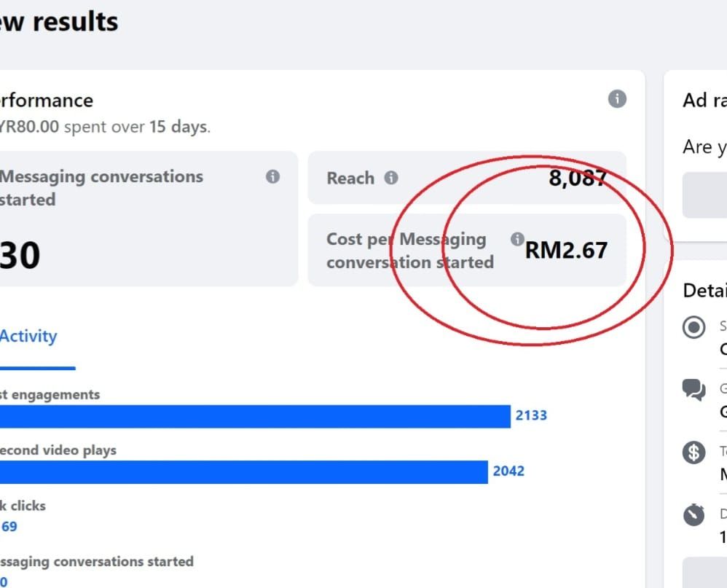727x588 pixels.
Task: Select the Reach 8,087 card
Action: pyautogui.click(x=468, y=178)
